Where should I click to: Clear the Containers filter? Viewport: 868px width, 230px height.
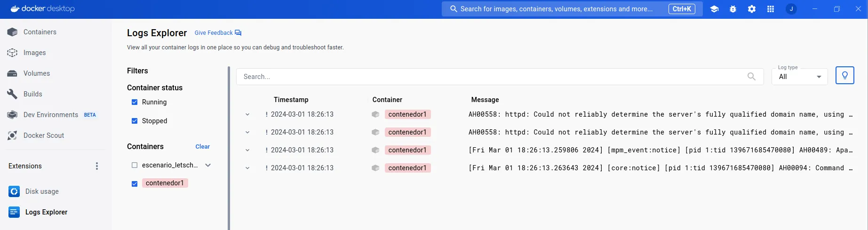202,147
